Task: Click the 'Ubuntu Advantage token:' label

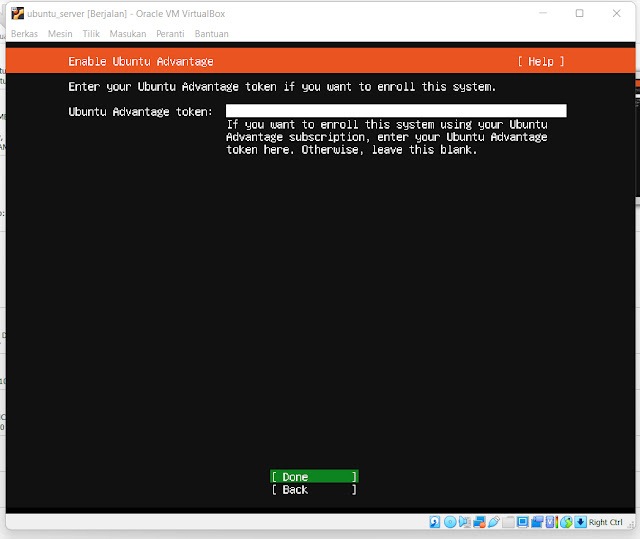Action: tap(140, 112)
